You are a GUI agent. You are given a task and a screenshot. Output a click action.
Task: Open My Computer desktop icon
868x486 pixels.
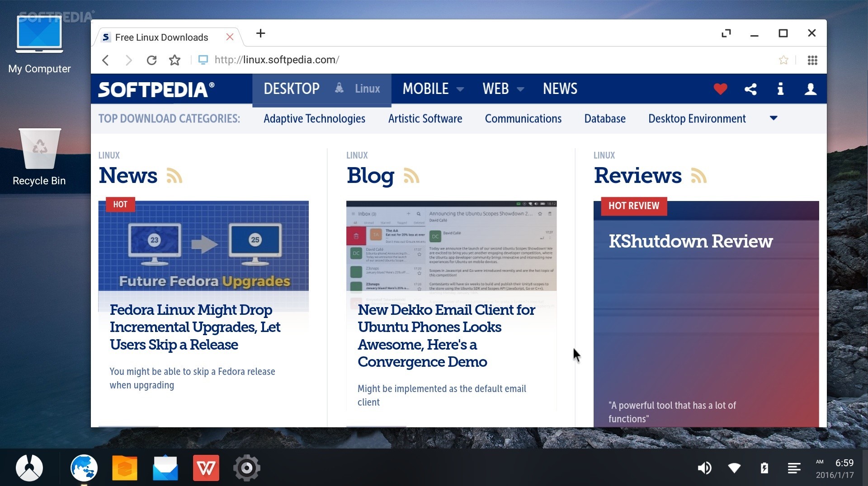tap(39, 44)
